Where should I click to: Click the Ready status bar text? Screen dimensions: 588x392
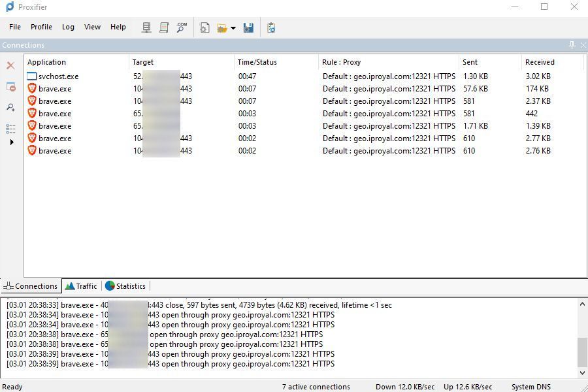pyautogui.click(x=12, y=387)
